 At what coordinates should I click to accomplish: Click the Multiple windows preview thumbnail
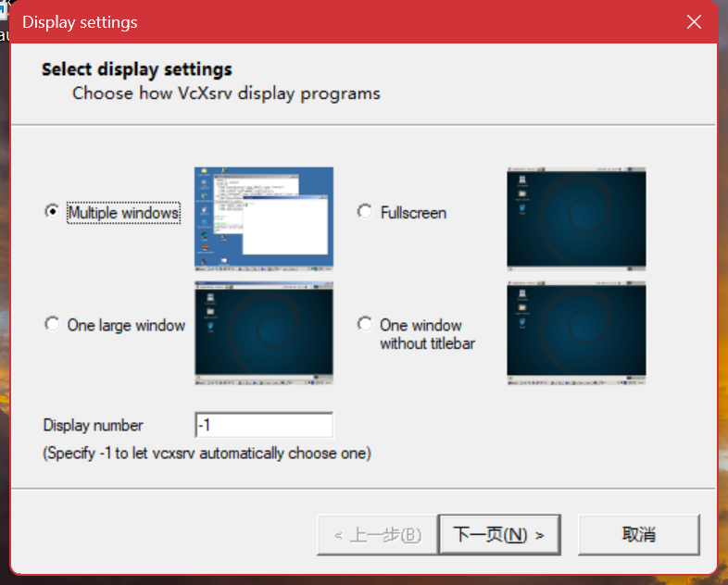tap(264, 219)
